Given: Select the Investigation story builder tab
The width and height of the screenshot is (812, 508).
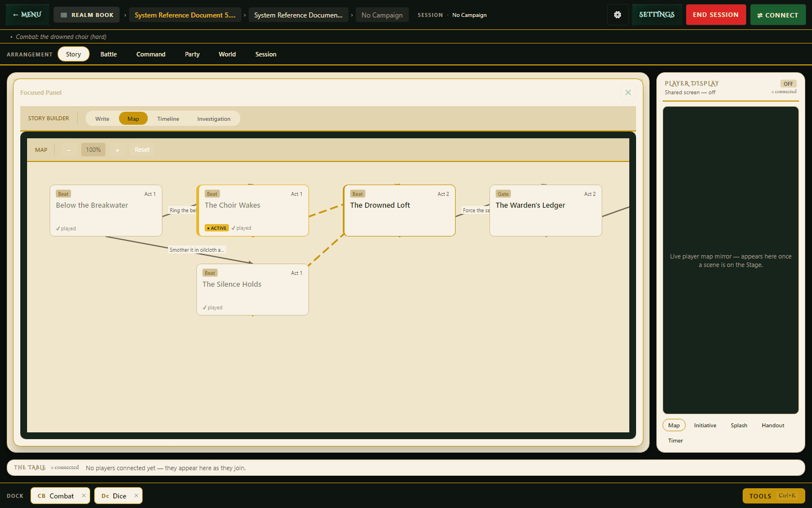Looking at the screenshot, I should 214,119.
